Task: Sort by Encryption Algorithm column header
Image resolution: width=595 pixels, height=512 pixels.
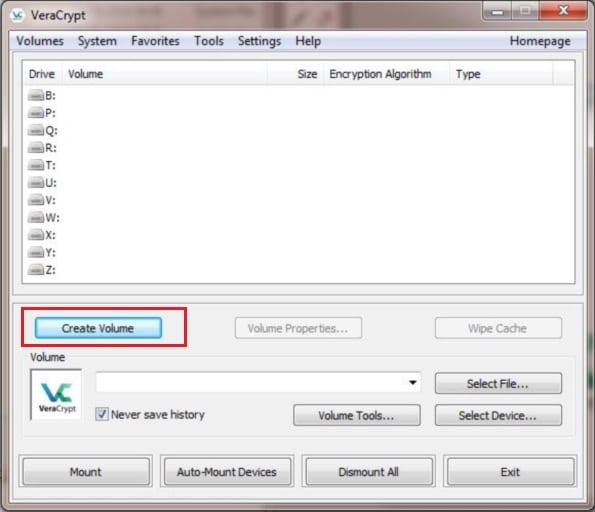Action: coord(387,74)
